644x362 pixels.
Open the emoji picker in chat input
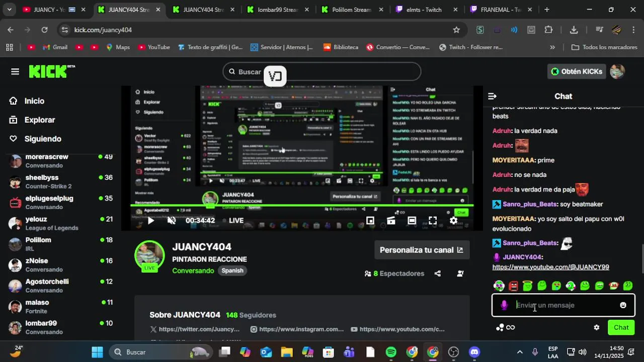tap(623, 305)
